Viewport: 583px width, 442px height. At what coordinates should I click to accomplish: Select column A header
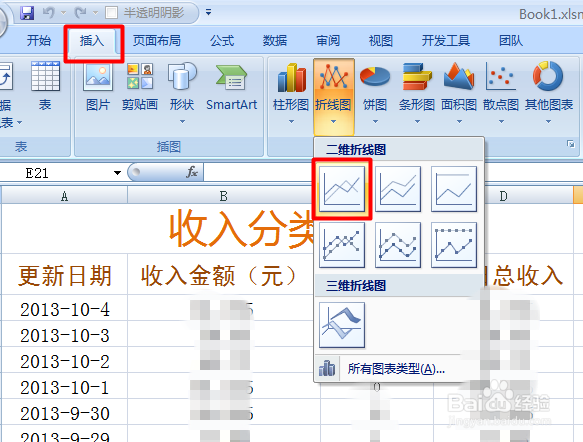pos(64,196)
